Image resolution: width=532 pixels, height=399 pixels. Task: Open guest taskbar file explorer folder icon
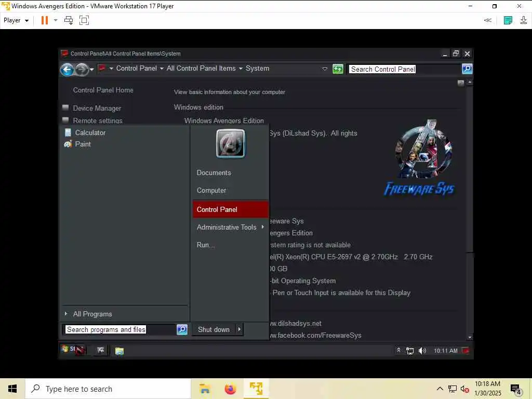coord(119,351)
